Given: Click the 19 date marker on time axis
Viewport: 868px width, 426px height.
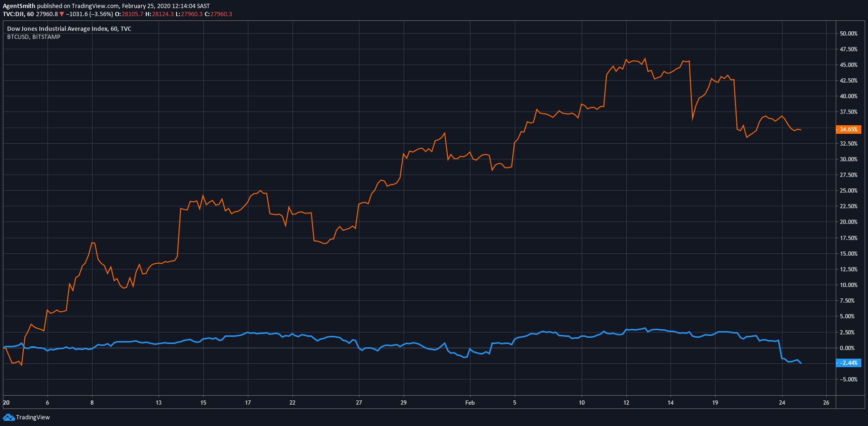Looking at the screenshot, I should pyautogui.click(x=715, y=403).
